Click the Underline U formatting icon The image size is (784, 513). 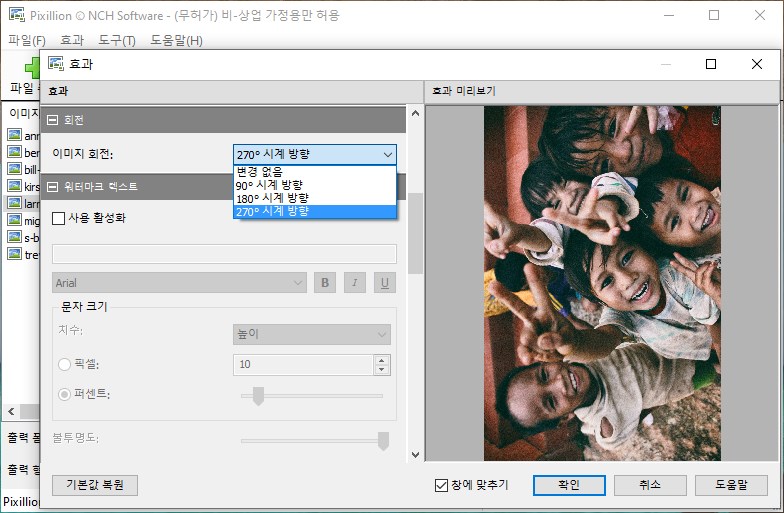384,283
